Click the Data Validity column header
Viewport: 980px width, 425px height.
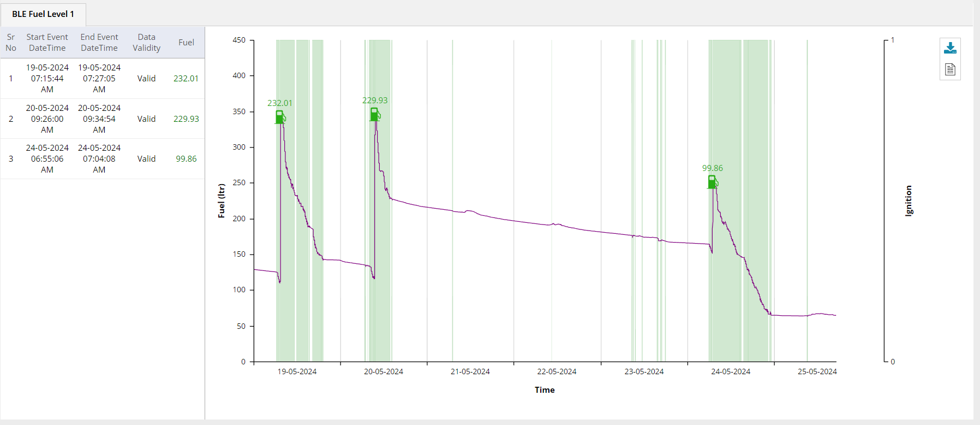(x=146, y=42)
